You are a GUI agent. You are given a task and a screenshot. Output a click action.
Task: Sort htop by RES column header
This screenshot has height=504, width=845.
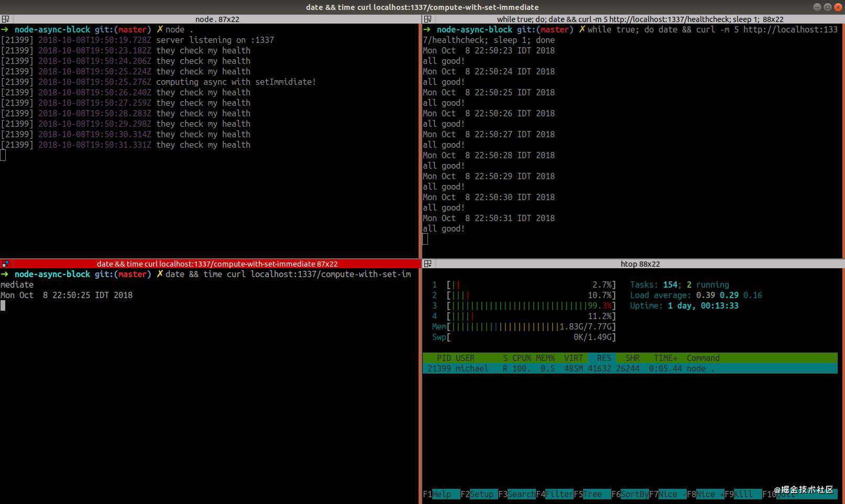pyautogui.click(x=603, y=358)
